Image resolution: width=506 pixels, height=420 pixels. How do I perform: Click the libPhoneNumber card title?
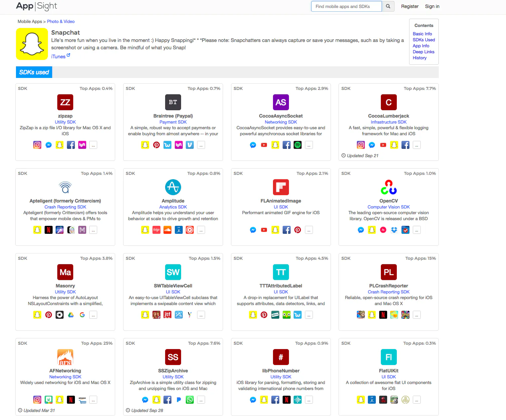pos(281,371)
